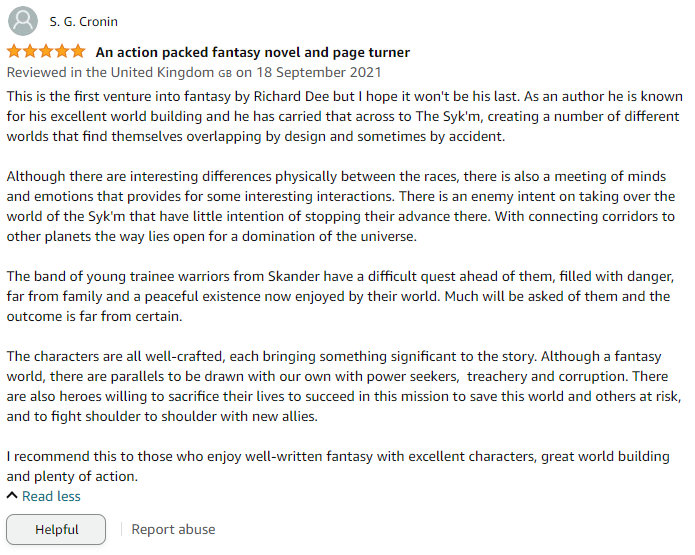This screenshot has height=555, width=695.
Task: Click the second orange rating star
Action: point(30,51)
